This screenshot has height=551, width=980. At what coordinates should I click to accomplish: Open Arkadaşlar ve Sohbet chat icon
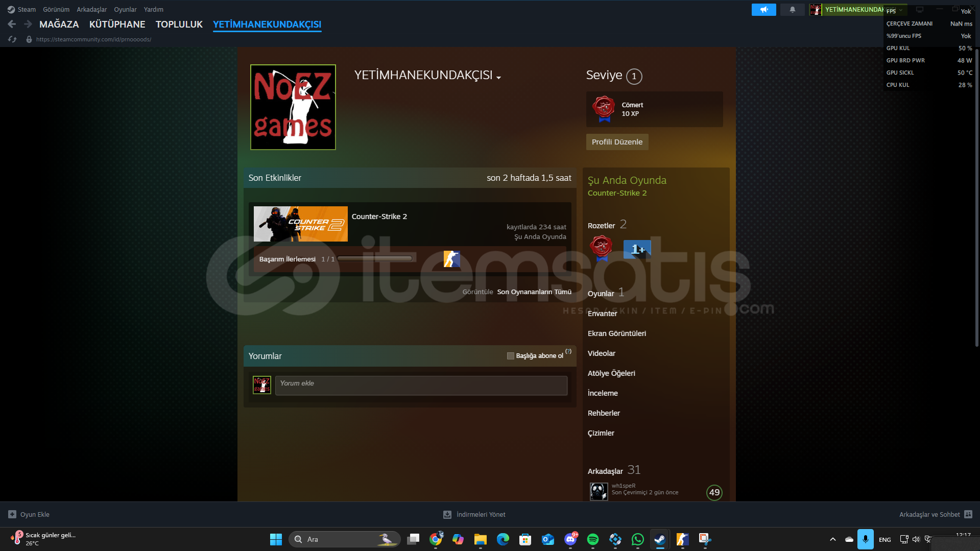(x=968, y=514)
